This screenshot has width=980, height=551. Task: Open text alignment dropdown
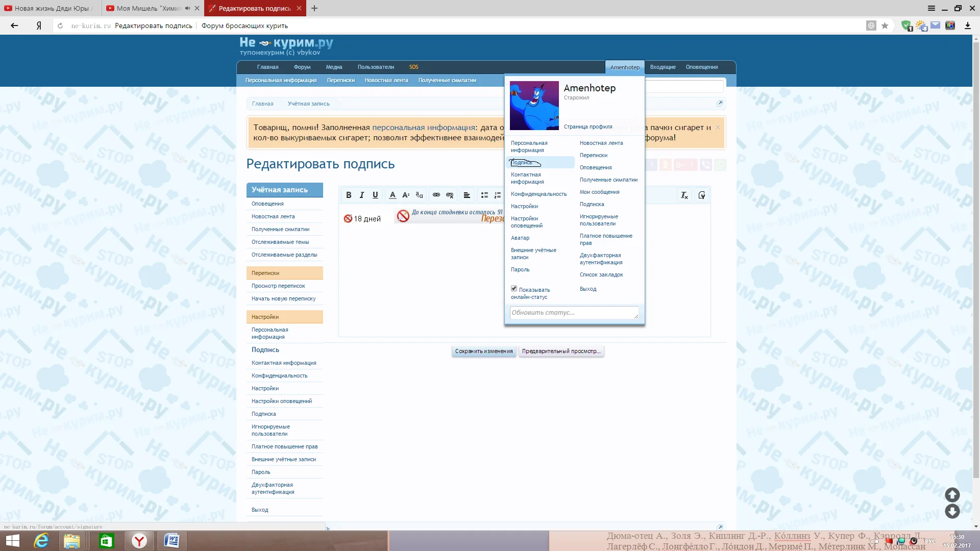467,195
